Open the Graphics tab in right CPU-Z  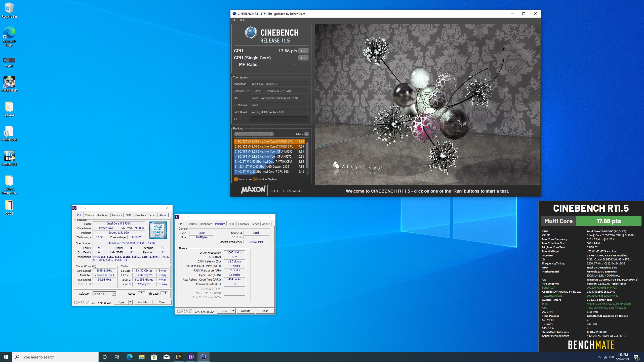click(x=243, y=224)
